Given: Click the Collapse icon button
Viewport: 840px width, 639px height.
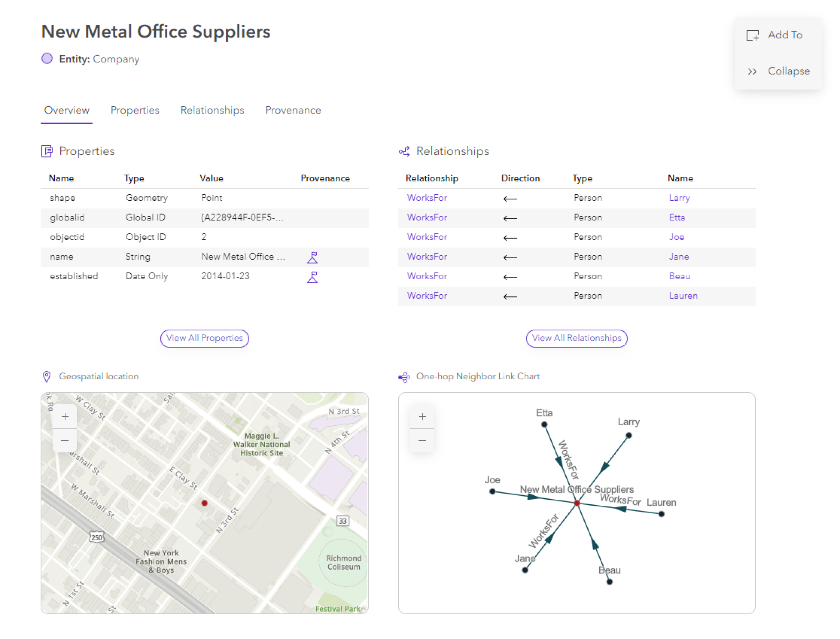Looking at the screenshot, I should tap(753, 72).
